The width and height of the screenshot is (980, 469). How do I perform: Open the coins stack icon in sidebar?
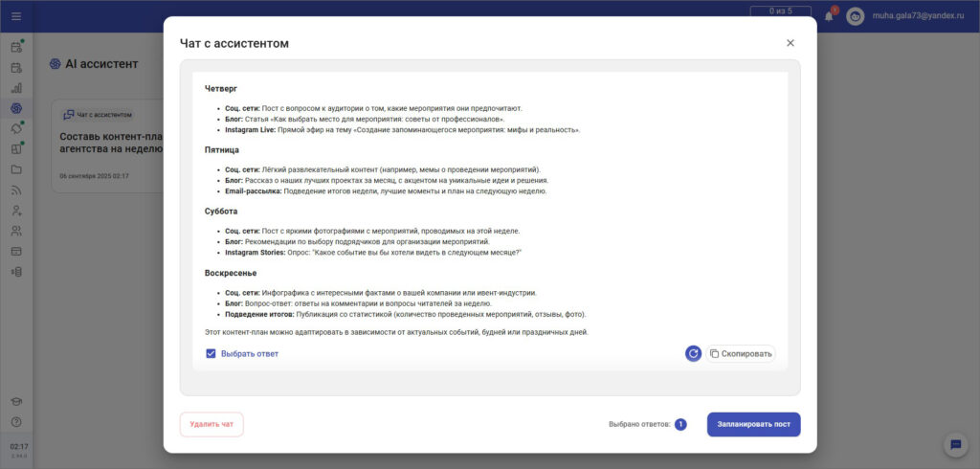pos(16,272)
